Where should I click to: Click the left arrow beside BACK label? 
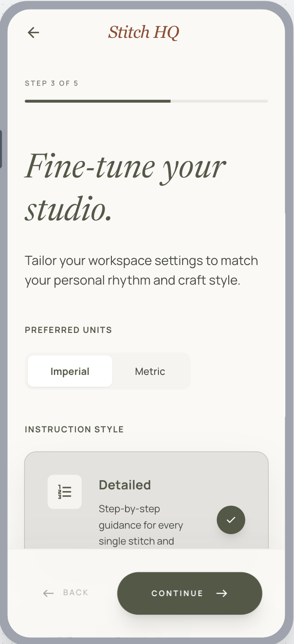coord(48,593)
